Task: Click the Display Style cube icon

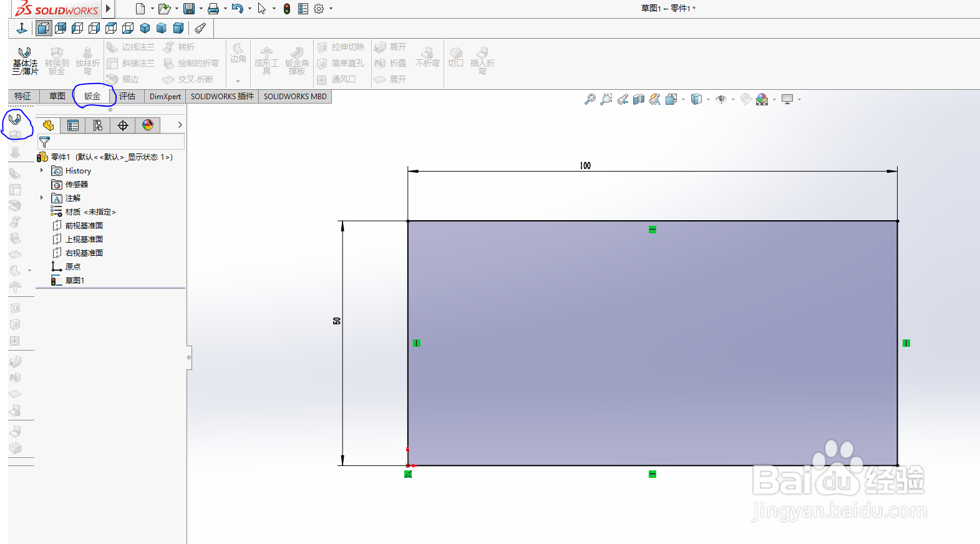Action: [x=697, y=99]
